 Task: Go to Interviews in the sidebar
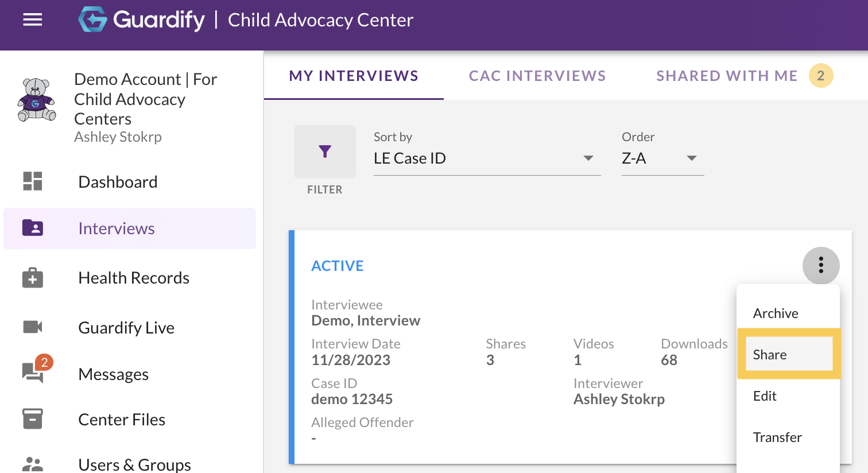[117, 228]
